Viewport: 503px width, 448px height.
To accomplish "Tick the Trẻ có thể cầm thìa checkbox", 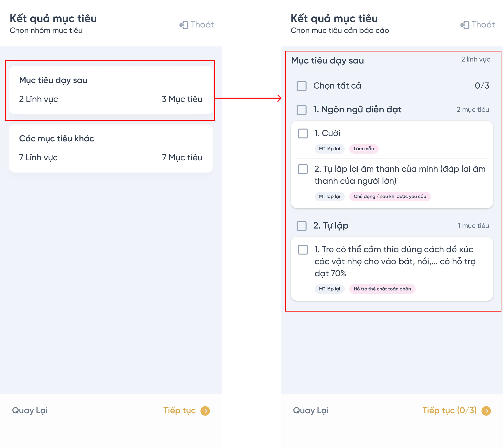I will pos(303,249).
